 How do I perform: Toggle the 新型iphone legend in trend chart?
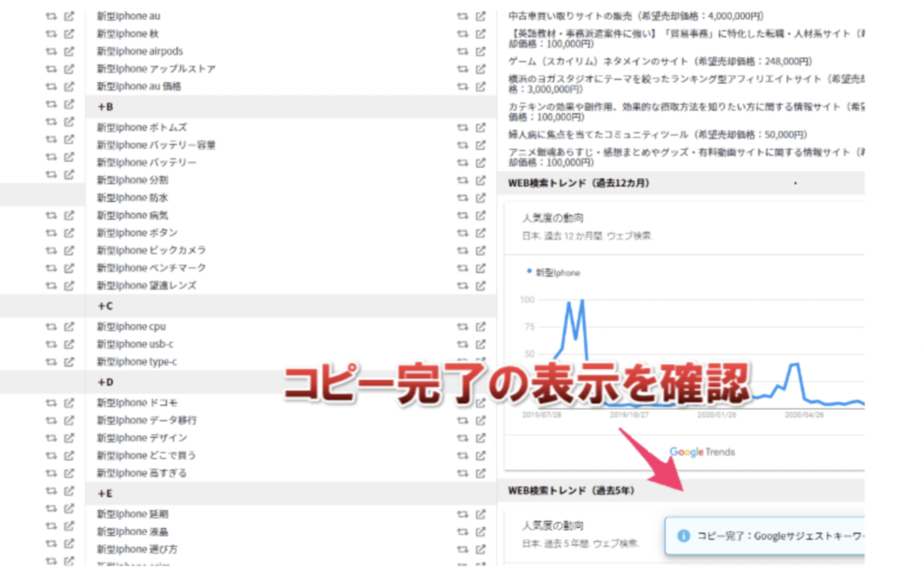553,273
